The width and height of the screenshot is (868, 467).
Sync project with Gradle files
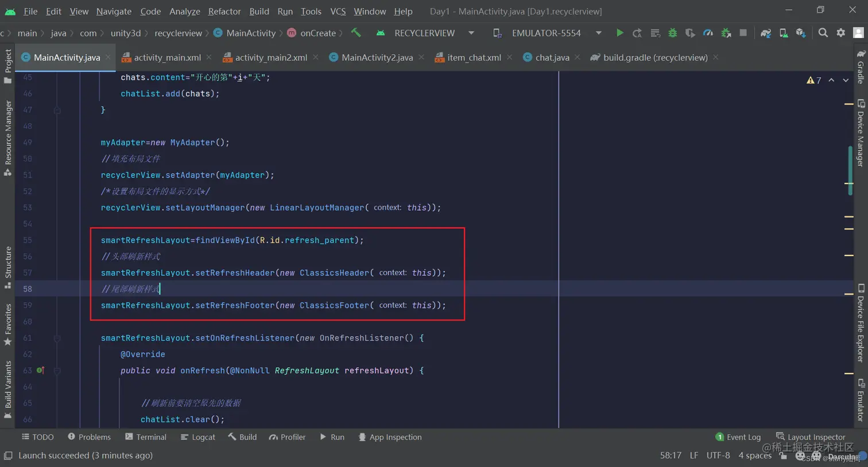tap(766, 33)
